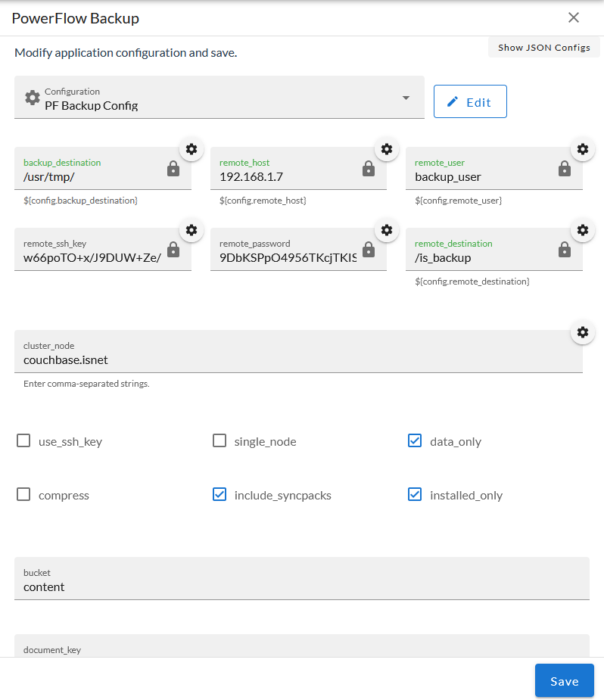604x700 pixels.
Task: Open settings gear for remote_password field
Action: point(387,230)
